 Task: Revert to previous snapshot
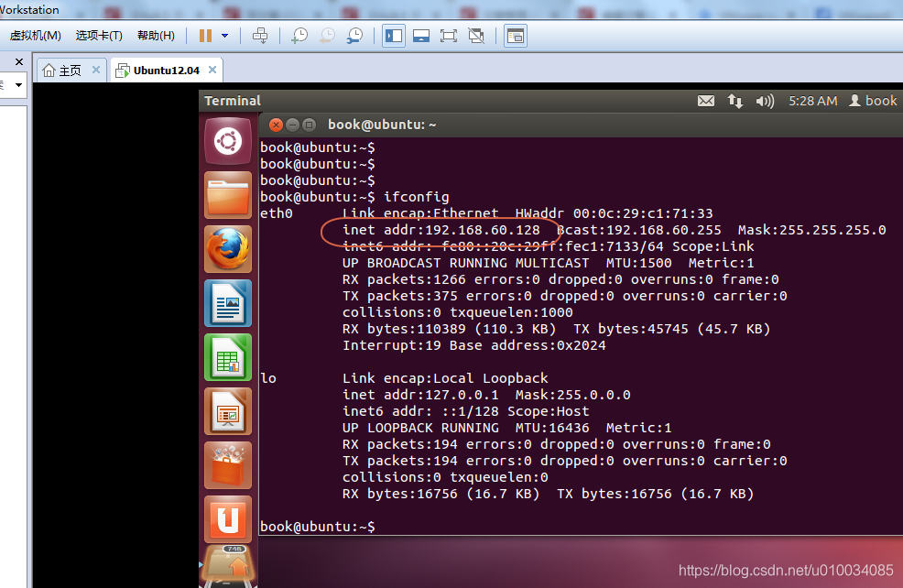coord(327,36)
